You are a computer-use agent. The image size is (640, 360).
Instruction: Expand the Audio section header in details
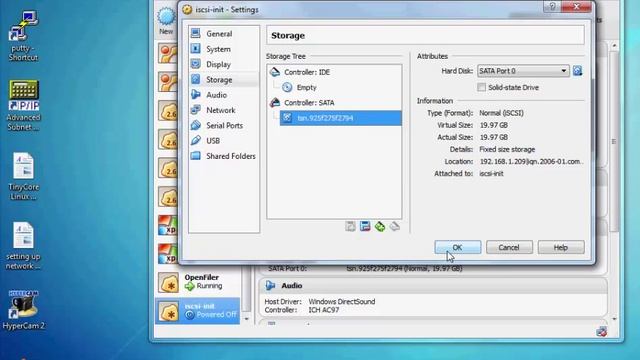click(x=433, y=286)
